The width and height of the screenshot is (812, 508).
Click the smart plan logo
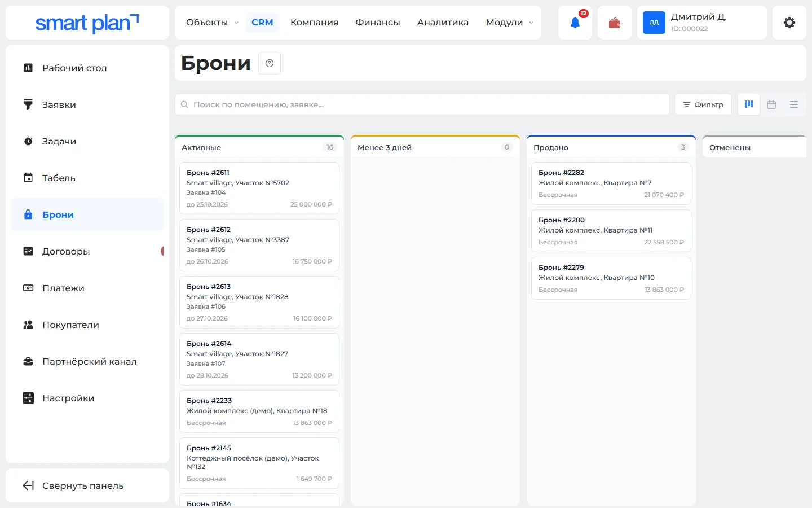(x=87, y=23)
